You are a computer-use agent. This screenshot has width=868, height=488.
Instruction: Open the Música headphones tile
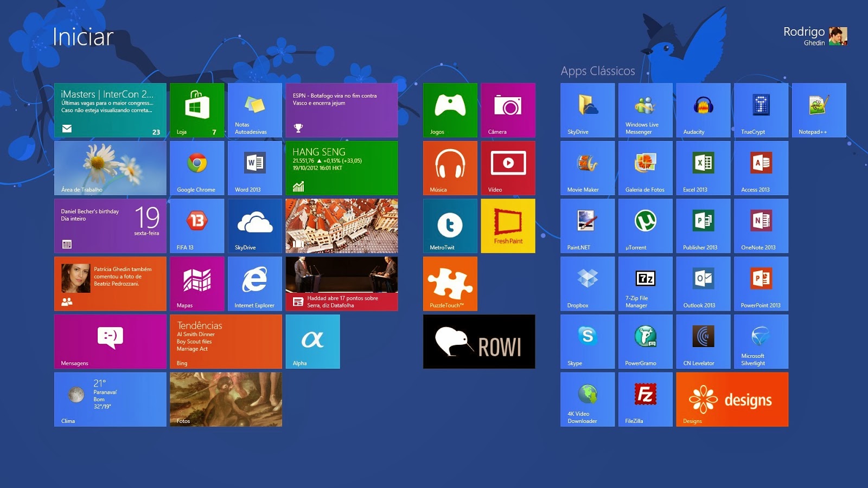coord(450,168)
